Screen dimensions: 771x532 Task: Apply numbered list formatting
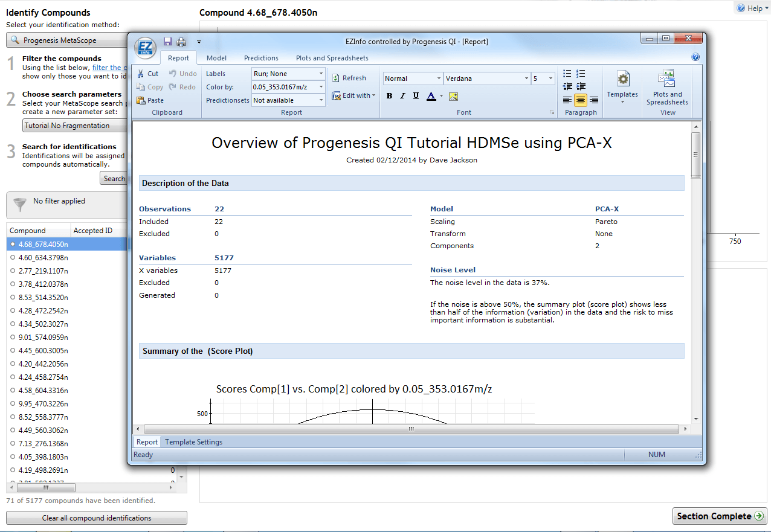click(580, 74)
